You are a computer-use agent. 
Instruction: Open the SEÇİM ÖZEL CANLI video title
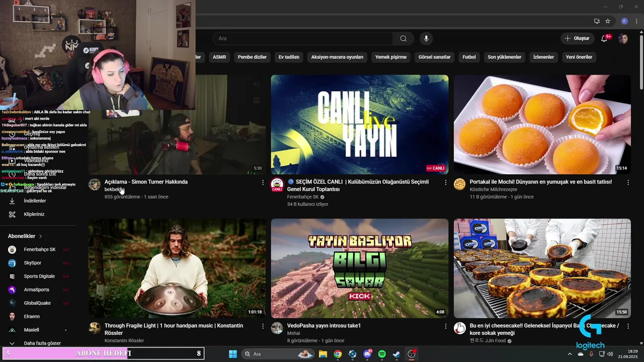pyautogui.click(x=358, y=186)
